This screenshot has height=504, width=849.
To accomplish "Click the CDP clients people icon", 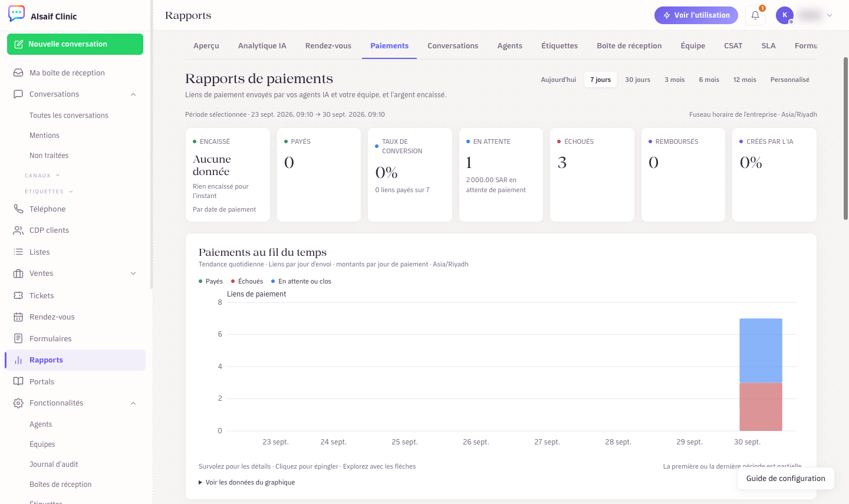I will tap(18, 230).
